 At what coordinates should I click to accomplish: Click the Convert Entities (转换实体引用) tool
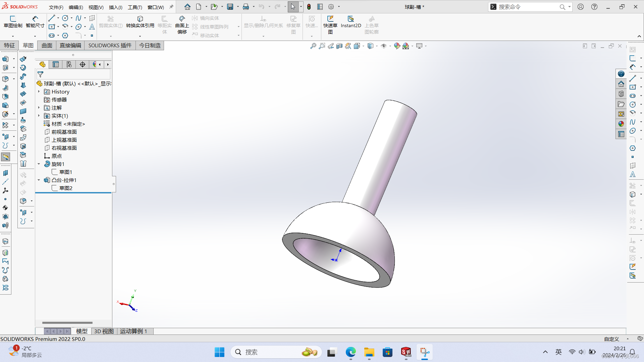(140, 22)
